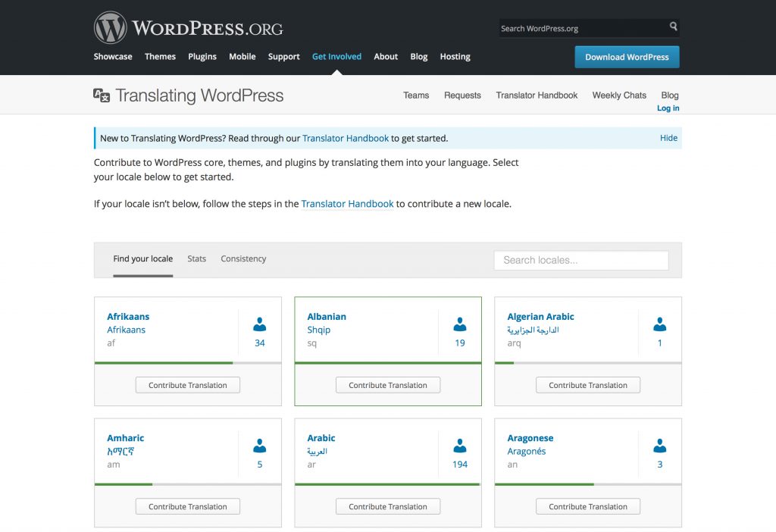
Task: Click the Algerian Arabic translation progress bar
Action: [x=588, y=363]
